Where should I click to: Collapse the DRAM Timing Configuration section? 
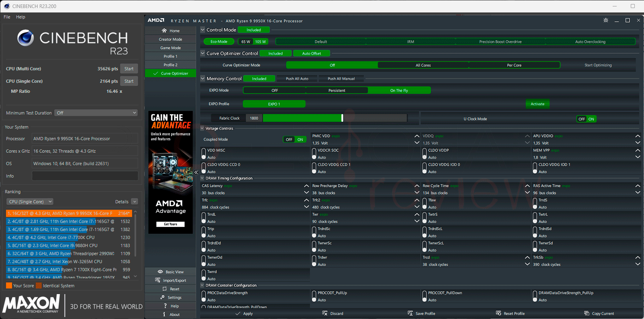(202, 178)
